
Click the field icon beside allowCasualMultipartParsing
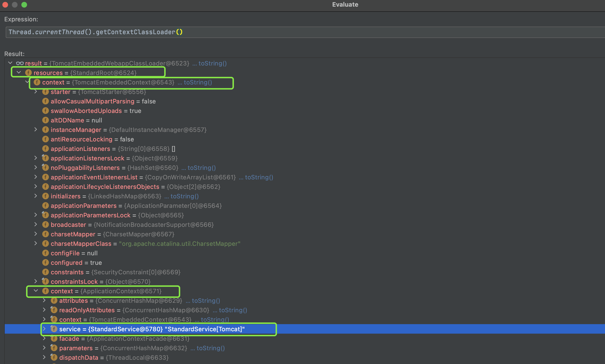click(x=45, y=101)
